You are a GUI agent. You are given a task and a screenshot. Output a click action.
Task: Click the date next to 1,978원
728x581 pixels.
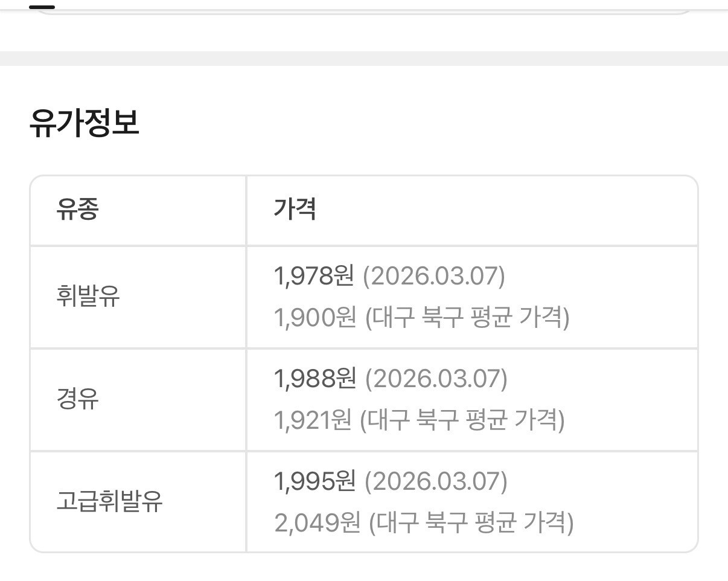click(433, 277)
